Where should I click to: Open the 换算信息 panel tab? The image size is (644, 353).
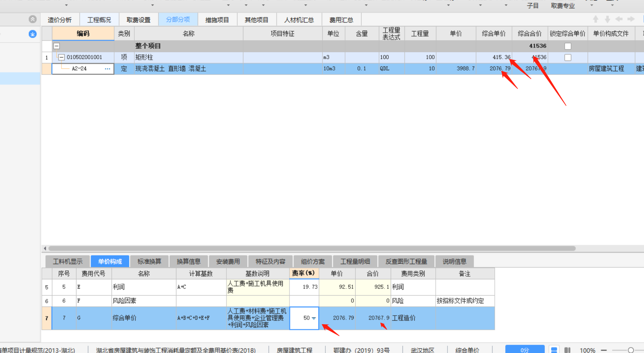(189, 261)
